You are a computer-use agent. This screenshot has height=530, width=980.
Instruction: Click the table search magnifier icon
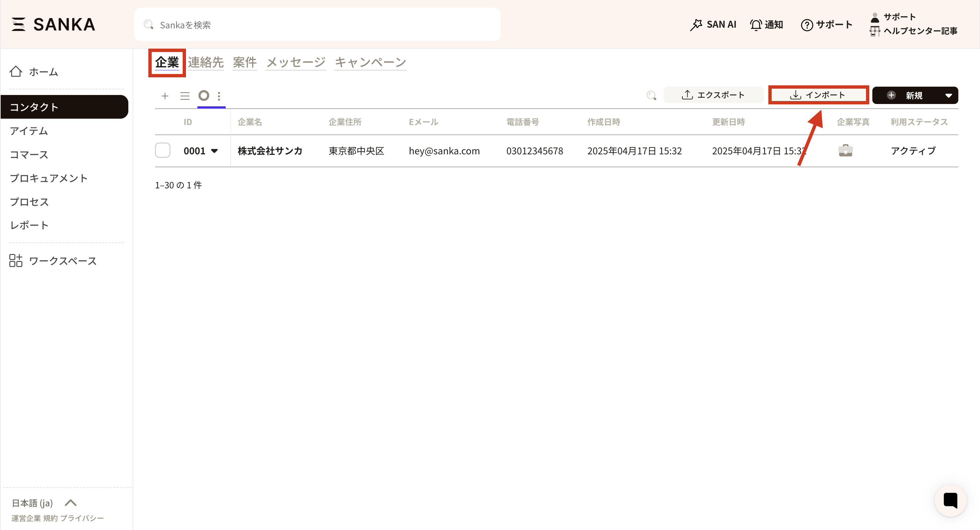coord(651,95)
